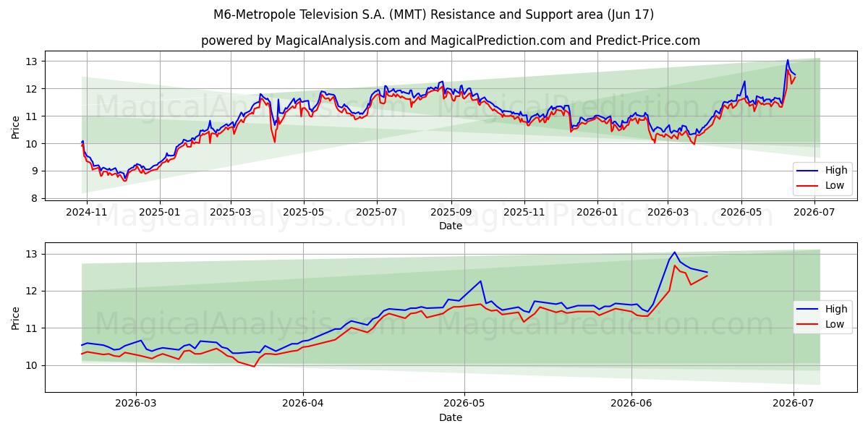Click the '2026-04' x-axis label on bottom chart
868x434 pixels.
(x=302, y=404)
